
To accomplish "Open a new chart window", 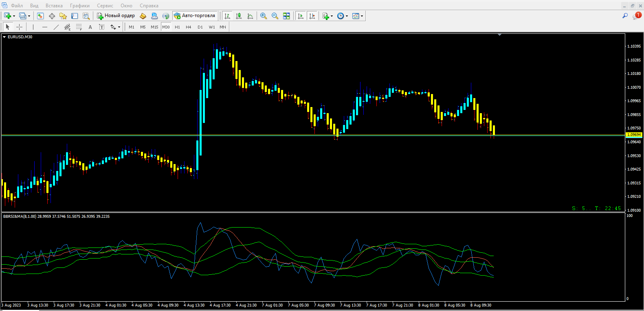I will (x=7, y=16).
